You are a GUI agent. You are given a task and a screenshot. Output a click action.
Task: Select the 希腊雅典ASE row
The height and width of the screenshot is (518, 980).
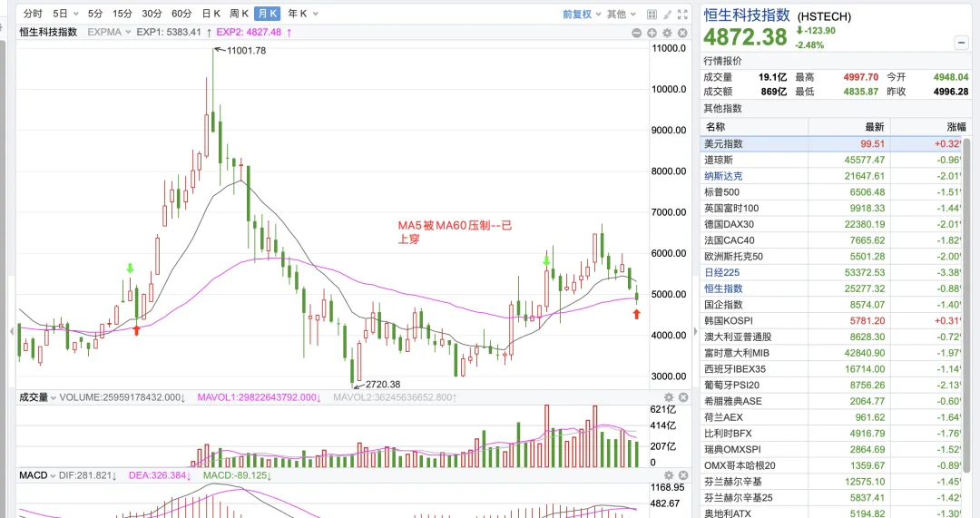point(832,401)
